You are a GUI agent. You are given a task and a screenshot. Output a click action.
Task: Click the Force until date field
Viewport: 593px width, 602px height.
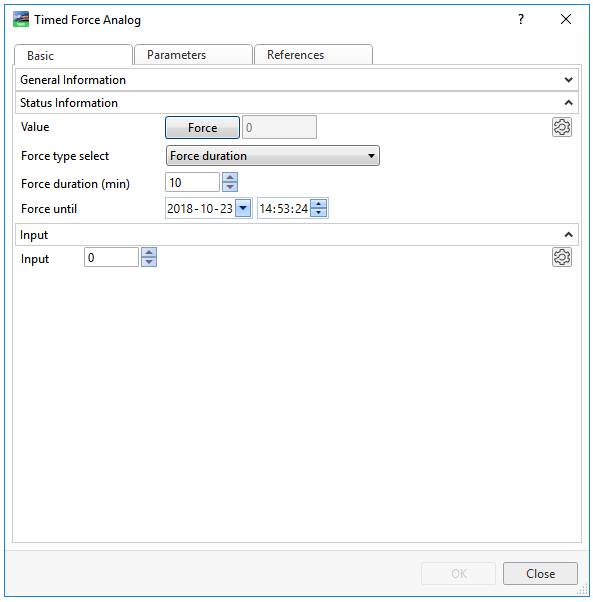[200, 208]
